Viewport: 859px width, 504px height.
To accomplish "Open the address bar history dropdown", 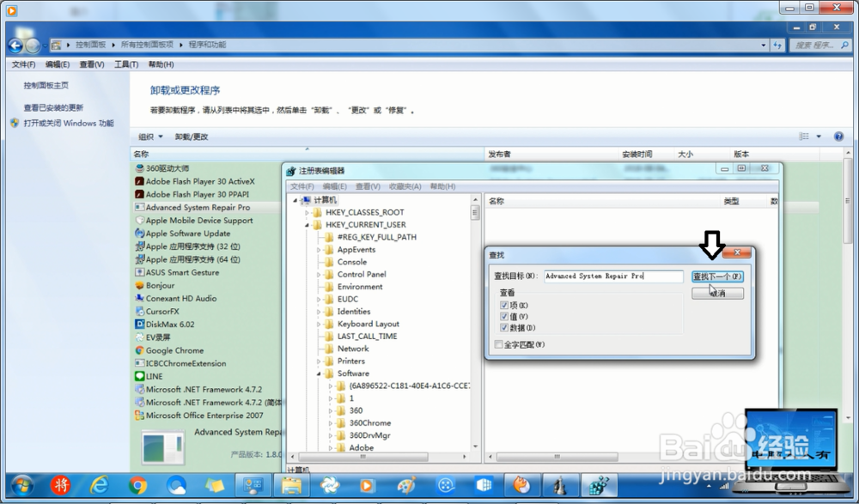I will (x=763, y=45).
